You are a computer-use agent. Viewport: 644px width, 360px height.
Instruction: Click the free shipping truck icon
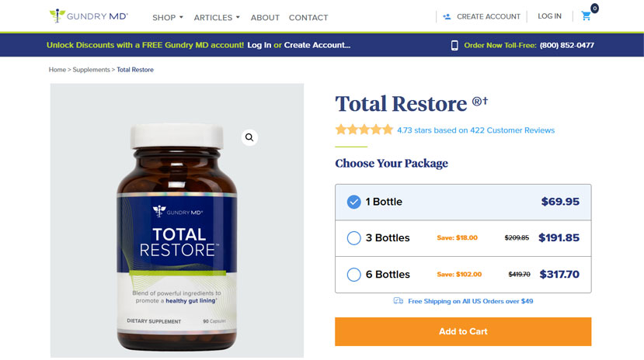click(x=398, y=301)
